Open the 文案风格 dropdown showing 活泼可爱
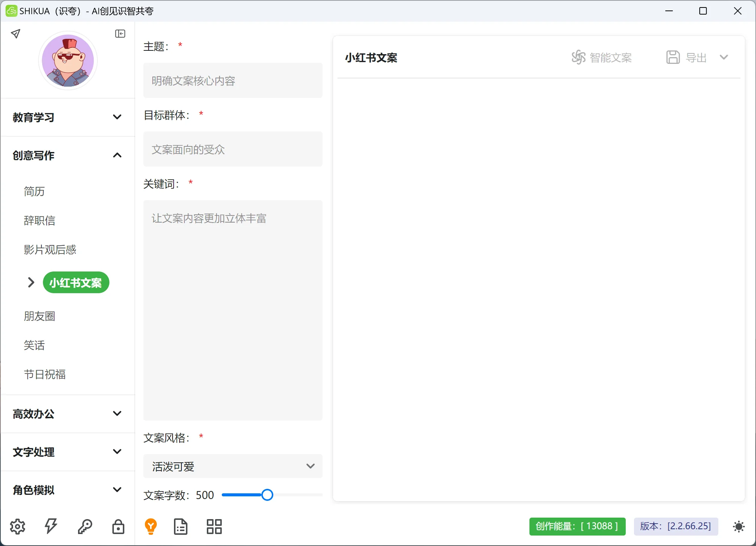 (x=233, y=466)
